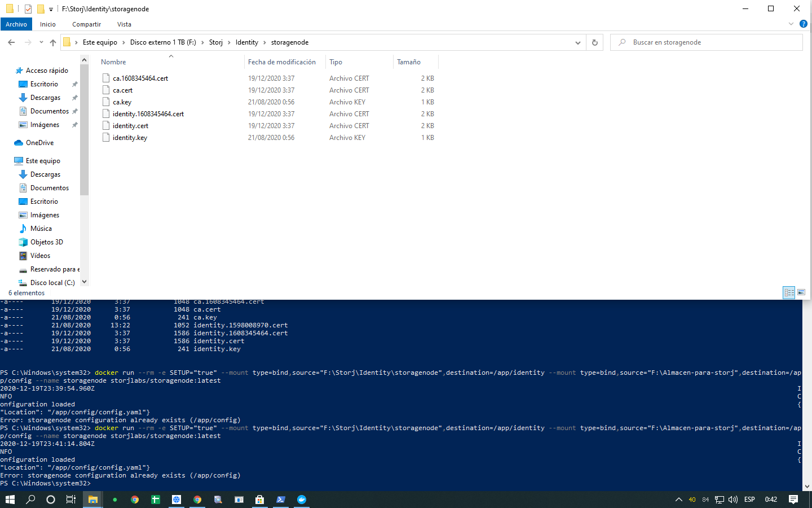This screenshot has width=812, height=508.
Task: Refresh the storagenode folder view
Action: tap(594, 42)
